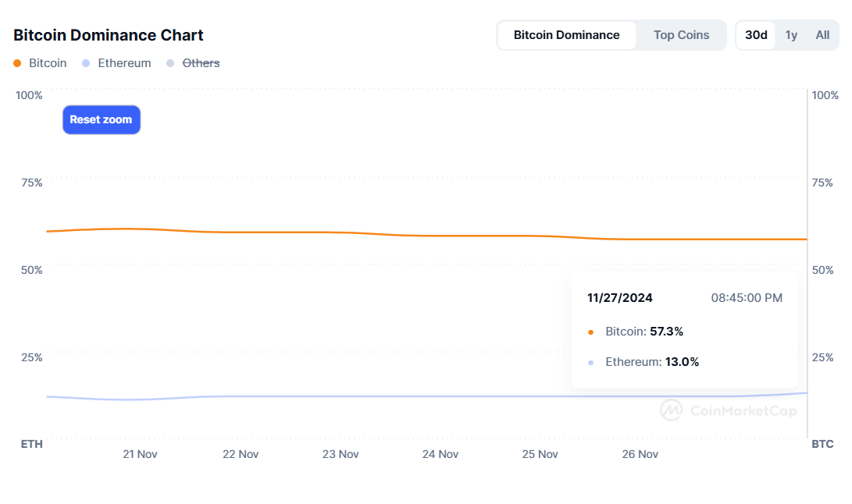Select the 1y time range
Viewport: 852px width, 504px height.
[x=791, y=35]
